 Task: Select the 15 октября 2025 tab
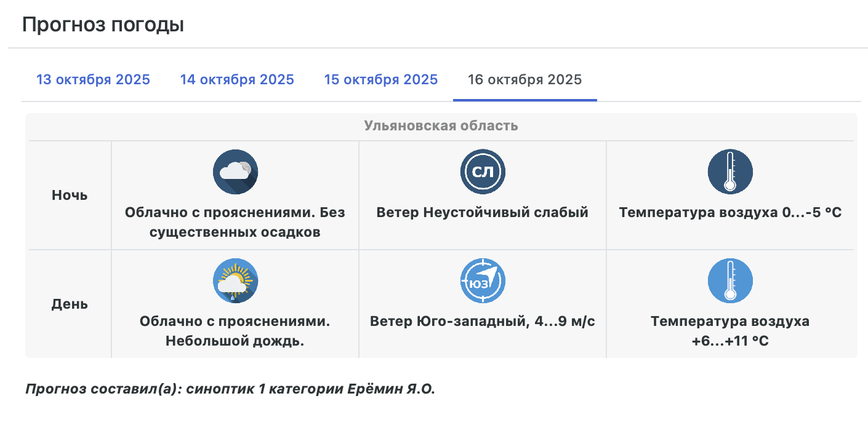[x=381, y=80]
